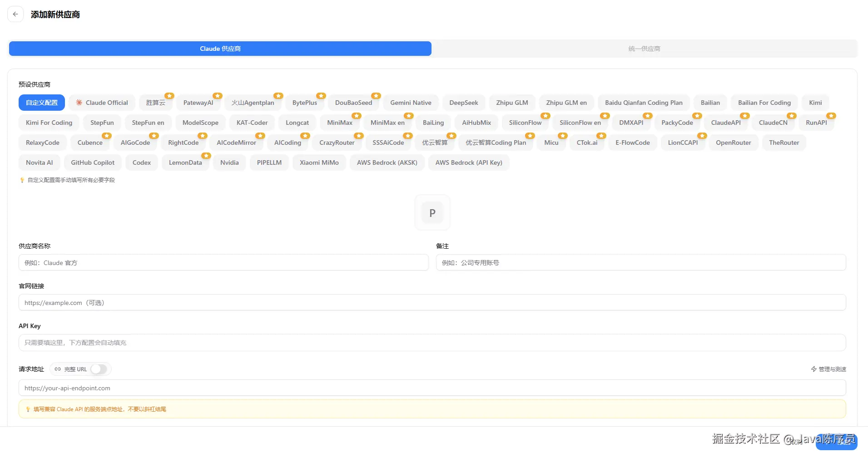Select the Kimi preset
The height and width of the screenshot is (457, 868).
click(815, 103)
